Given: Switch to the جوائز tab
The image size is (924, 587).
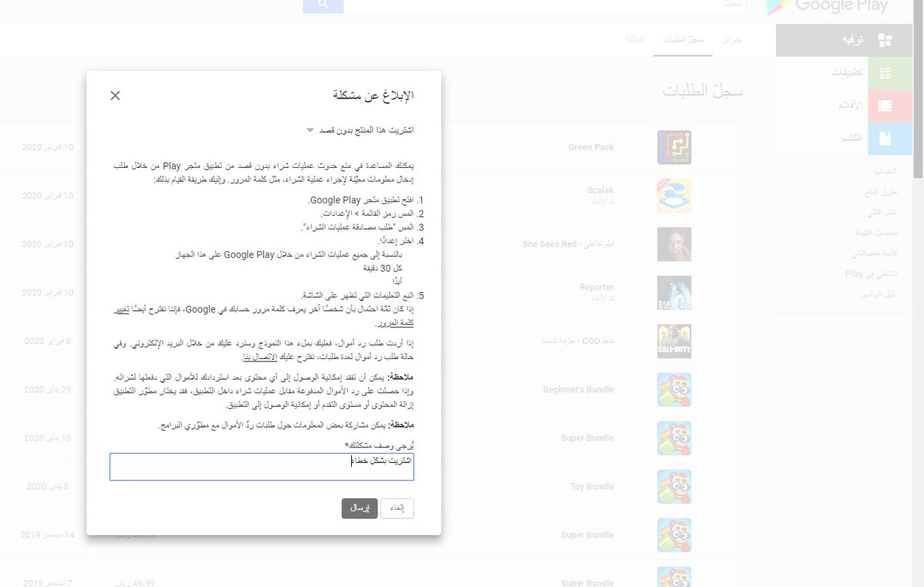Looking at the screenshot, I should coord(731,39).
